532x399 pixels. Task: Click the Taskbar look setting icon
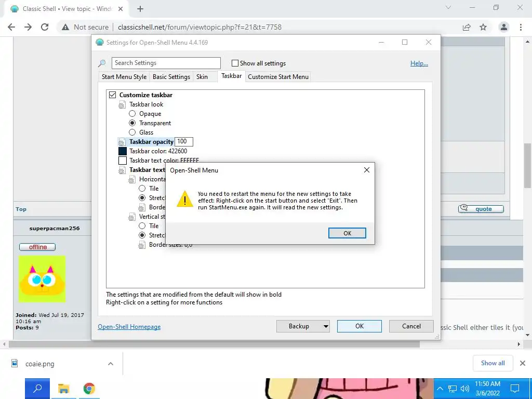(x=122, y=105)
